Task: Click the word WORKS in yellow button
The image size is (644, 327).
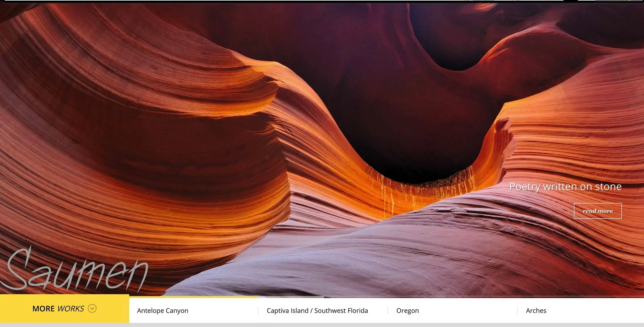Action: pos(71,309)
